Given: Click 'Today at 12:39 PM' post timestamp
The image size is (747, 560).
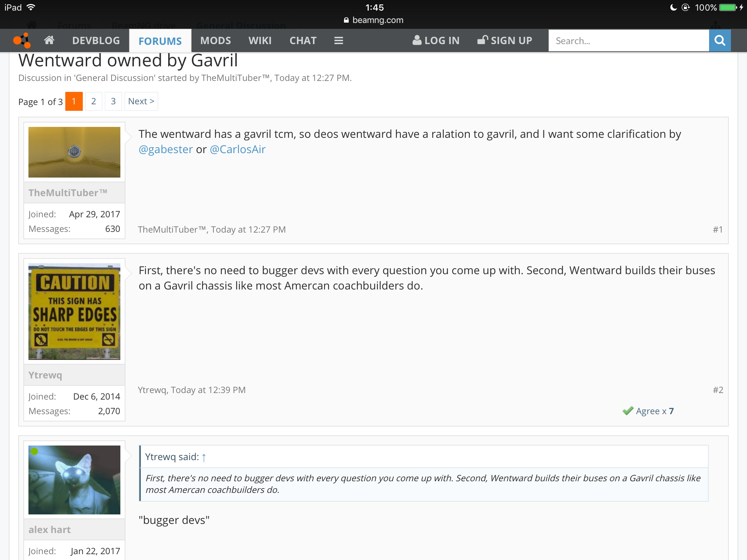Looking at the screenshot, I should click(208, 390).
